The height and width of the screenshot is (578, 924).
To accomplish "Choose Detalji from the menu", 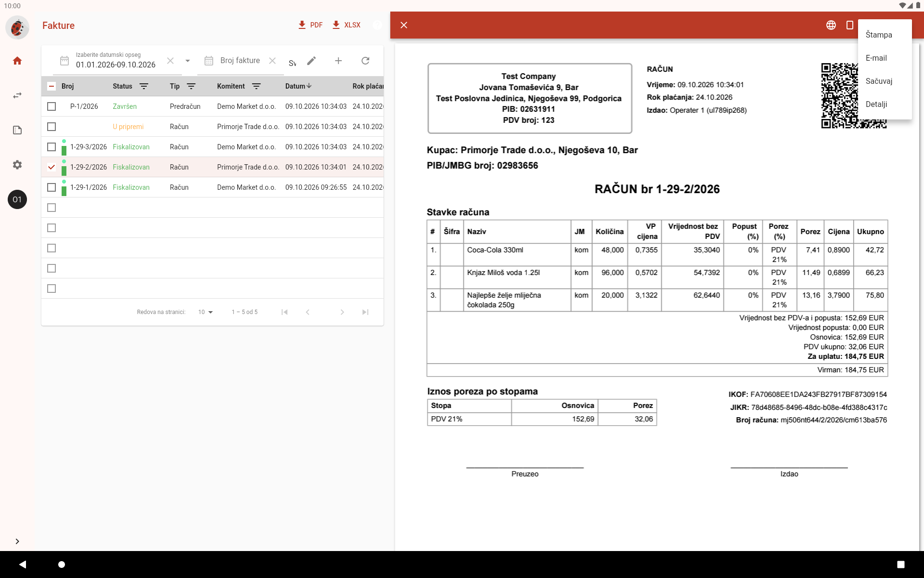I will [x=885, y=104].
